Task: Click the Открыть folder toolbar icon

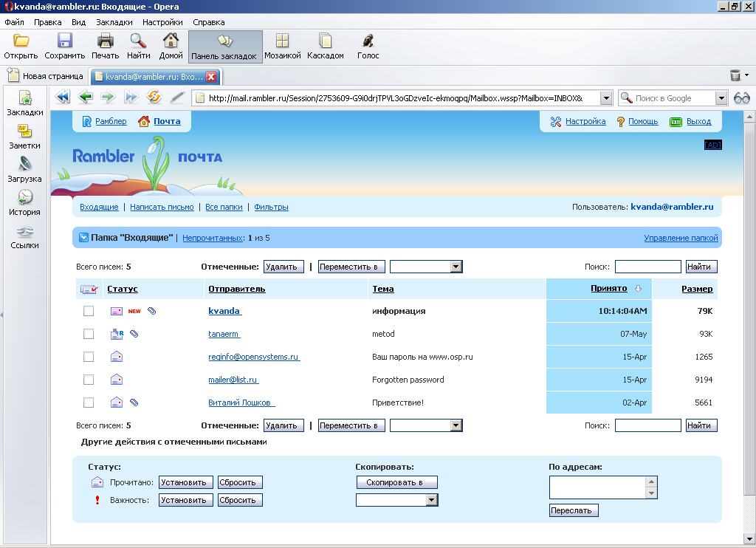Action: [21, 41]
